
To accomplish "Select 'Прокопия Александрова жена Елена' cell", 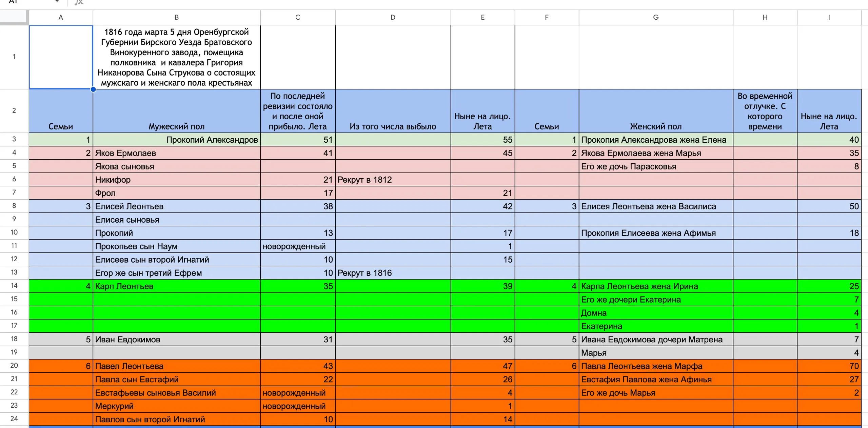I will pyautogui.click(x=656, y=140).
